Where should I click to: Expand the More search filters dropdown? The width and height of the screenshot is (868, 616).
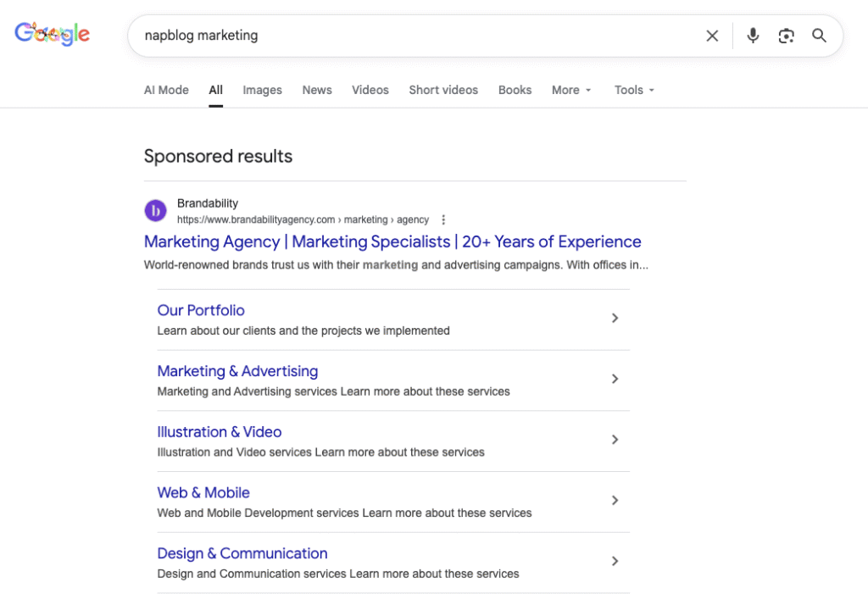coord(571,90)
